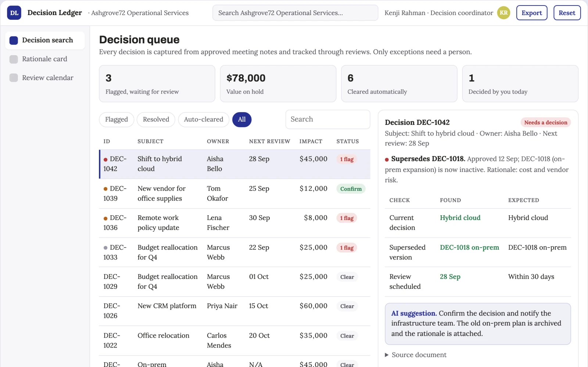Click red status dot of DEC-1042

coord(105,159)
